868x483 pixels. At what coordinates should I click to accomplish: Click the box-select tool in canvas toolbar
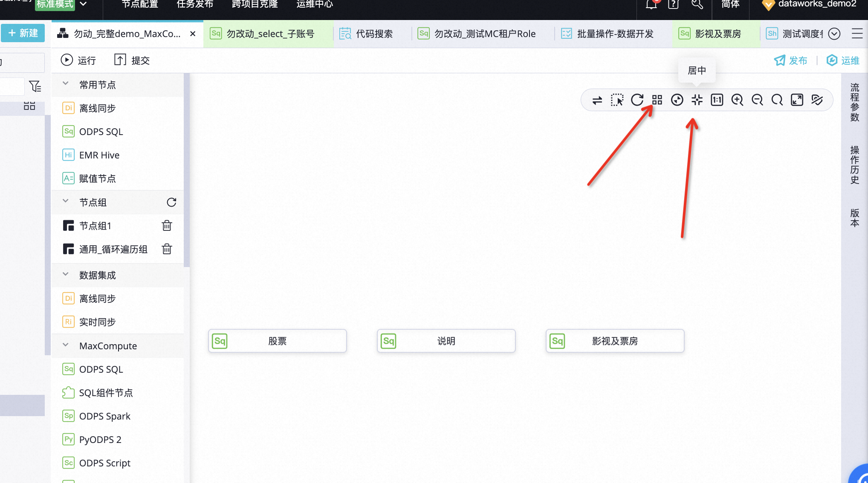[617, 100]
